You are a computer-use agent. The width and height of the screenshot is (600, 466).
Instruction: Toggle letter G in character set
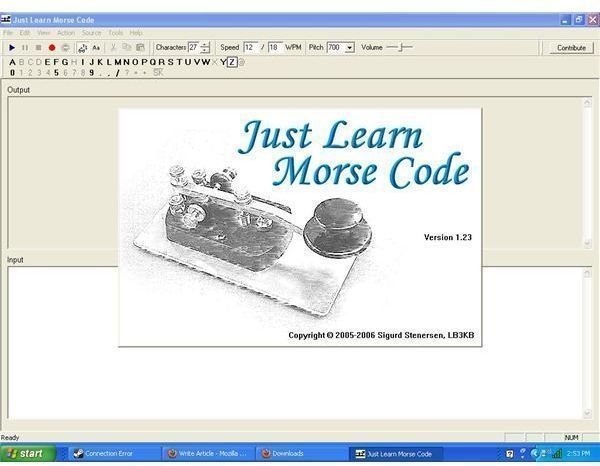[x=65, y=62]
